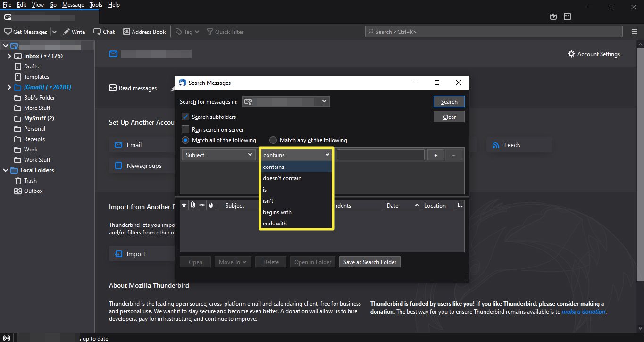This screenshot has height=342, width=644.
Task: Expand the Inbox folder
Action: click(x=9, y=56)
